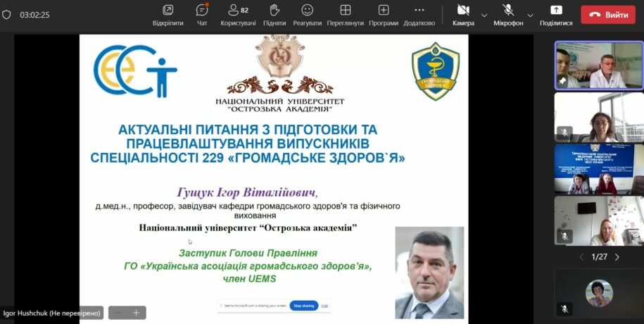644x324 pixels.
Task: Open reactions menu (Реагувати)
Action: (308, 14)
